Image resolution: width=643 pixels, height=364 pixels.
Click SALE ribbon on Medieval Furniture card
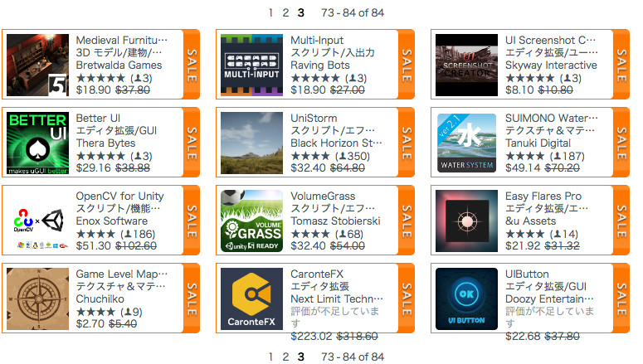[x=192, y=65]
